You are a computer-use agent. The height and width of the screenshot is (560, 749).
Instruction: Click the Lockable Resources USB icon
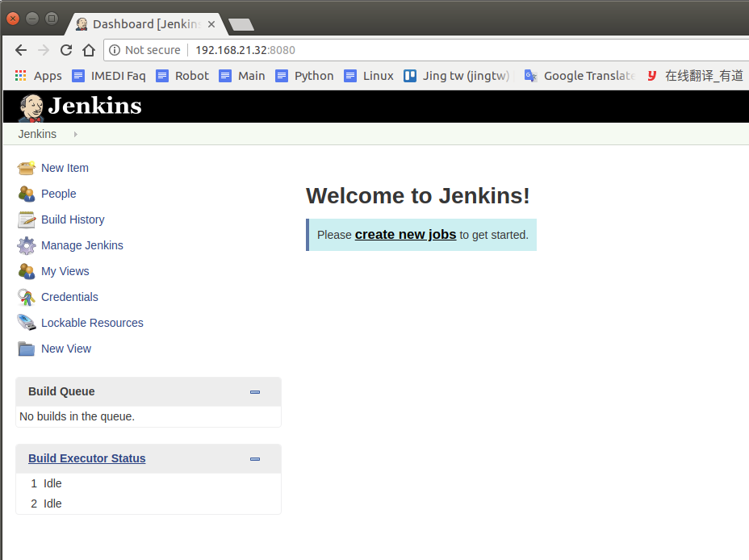(x=27, y=323)
